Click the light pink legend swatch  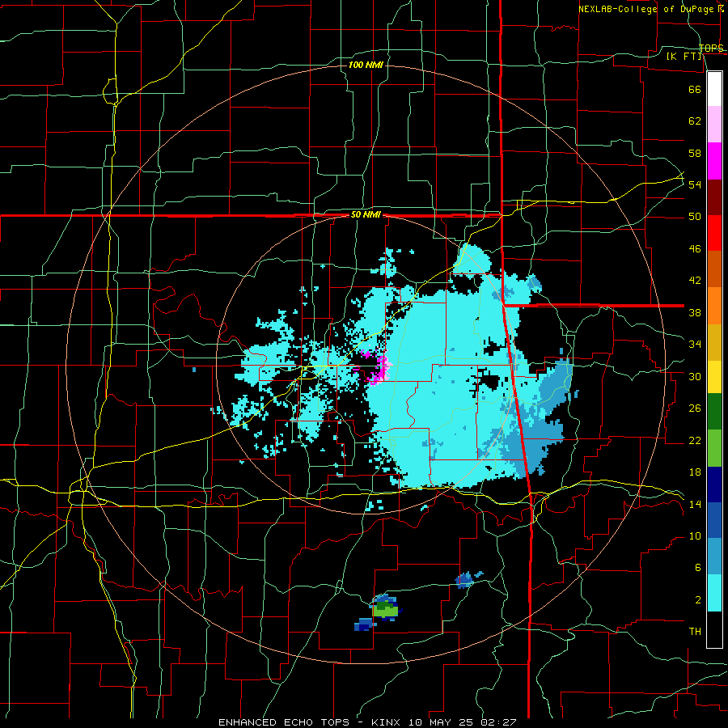point(714,125)
